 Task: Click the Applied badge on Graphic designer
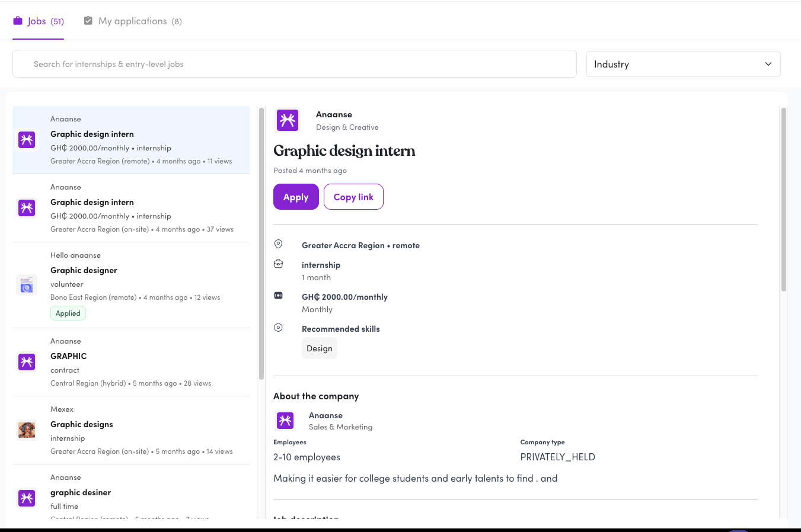pos(68,313)
